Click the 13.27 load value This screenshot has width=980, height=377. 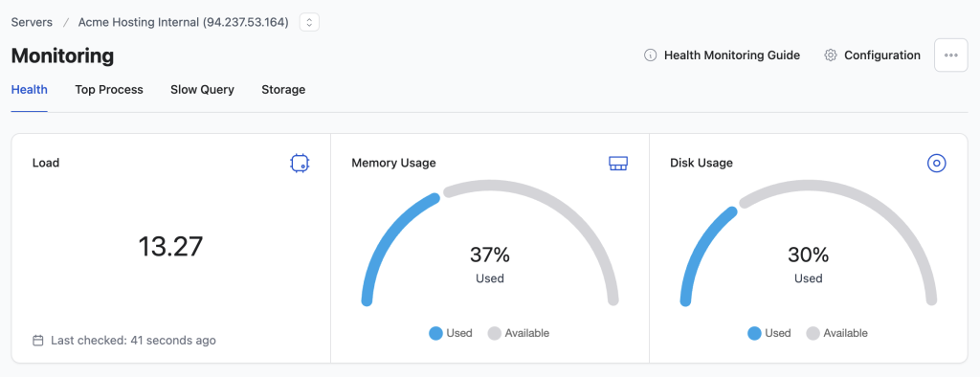tap(170, 246)
